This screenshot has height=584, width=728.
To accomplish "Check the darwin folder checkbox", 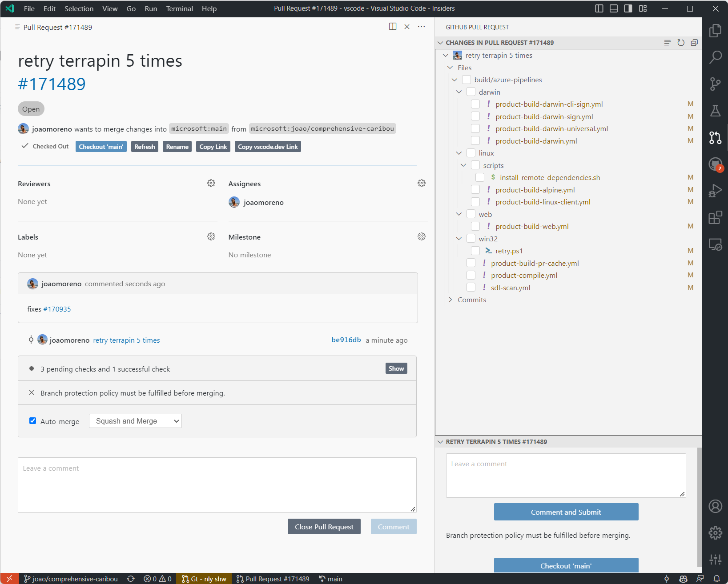I will (471, 92).
